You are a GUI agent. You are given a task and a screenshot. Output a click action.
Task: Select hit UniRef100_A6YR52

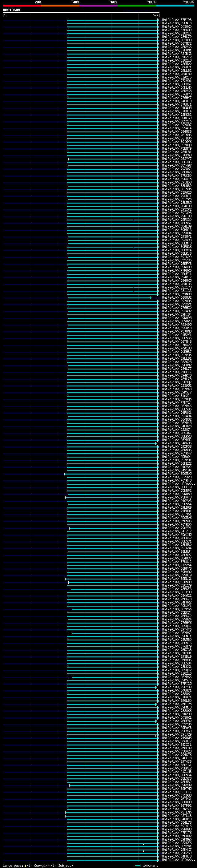click(x=177, y=440)
